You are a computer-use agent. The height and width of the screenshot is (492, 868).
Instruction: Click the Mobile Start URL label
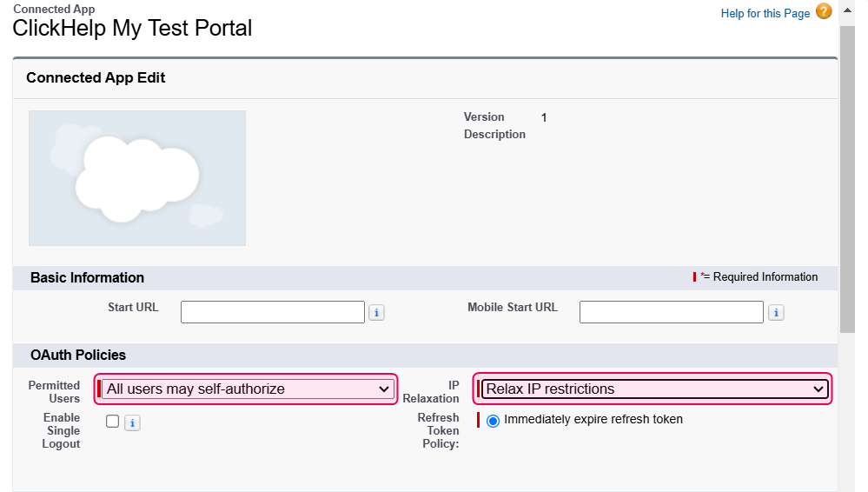pos(513,307)
